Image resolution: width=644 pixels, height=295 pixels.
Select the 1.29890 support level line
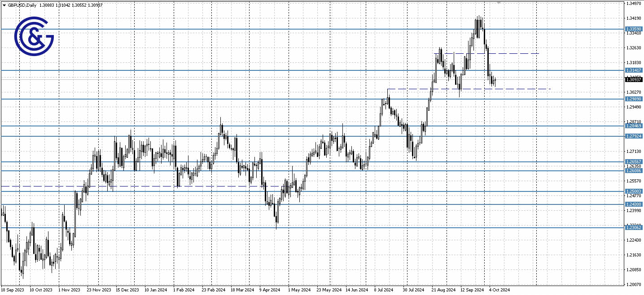(314, 99)
